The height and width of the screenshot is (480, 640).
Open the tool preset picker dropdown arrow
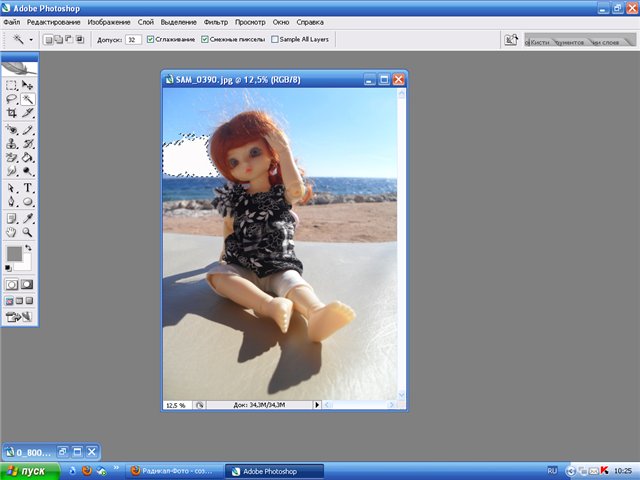[31, 40]
